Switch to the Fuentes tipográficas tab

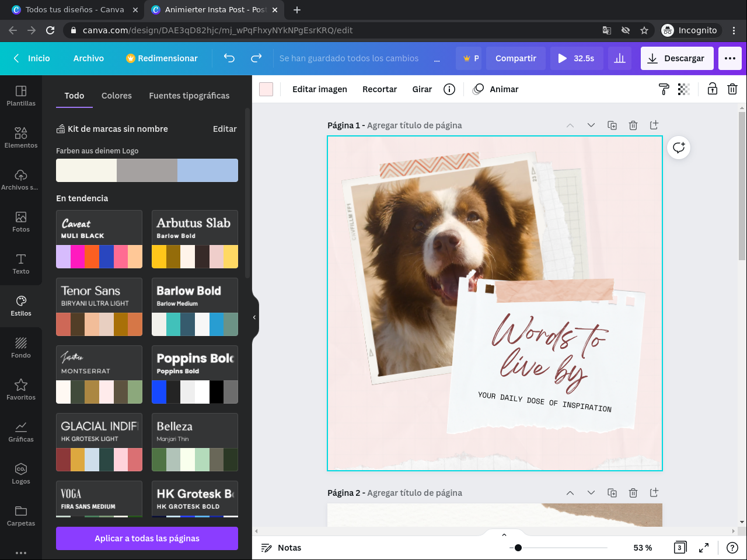pyautogui.click(x=189, y=96)
